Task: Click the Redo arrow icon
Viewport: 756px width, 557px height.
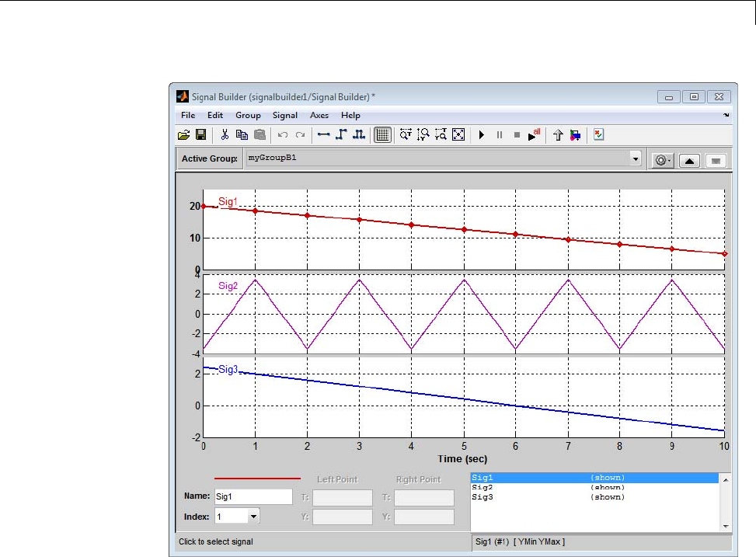Action: [x=301, y=135]
